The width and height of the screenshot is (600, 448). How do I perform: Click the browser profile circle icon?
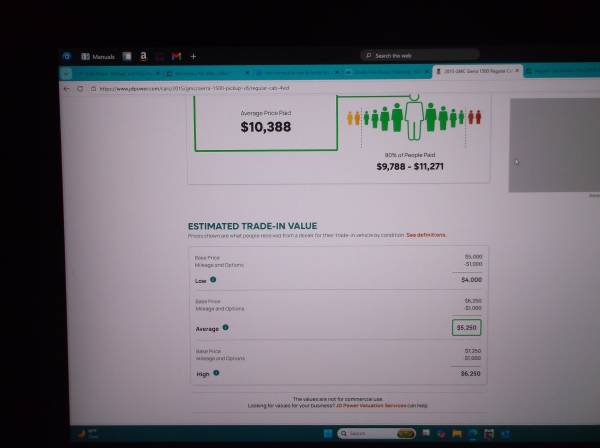(67, 56)
